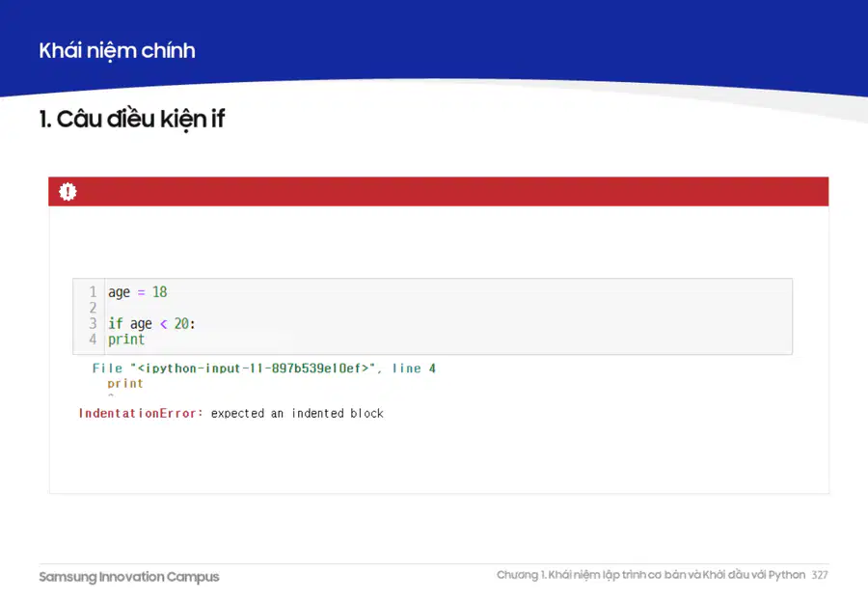Viewport: 868px width, 601px height.
Task: Click the 'print' statement on code line 4
Action: 126,340
